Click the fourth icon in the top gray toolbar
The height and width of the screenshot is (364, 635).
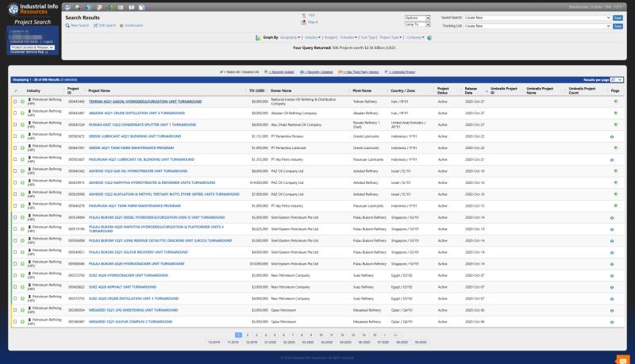(x=99, y=7)
